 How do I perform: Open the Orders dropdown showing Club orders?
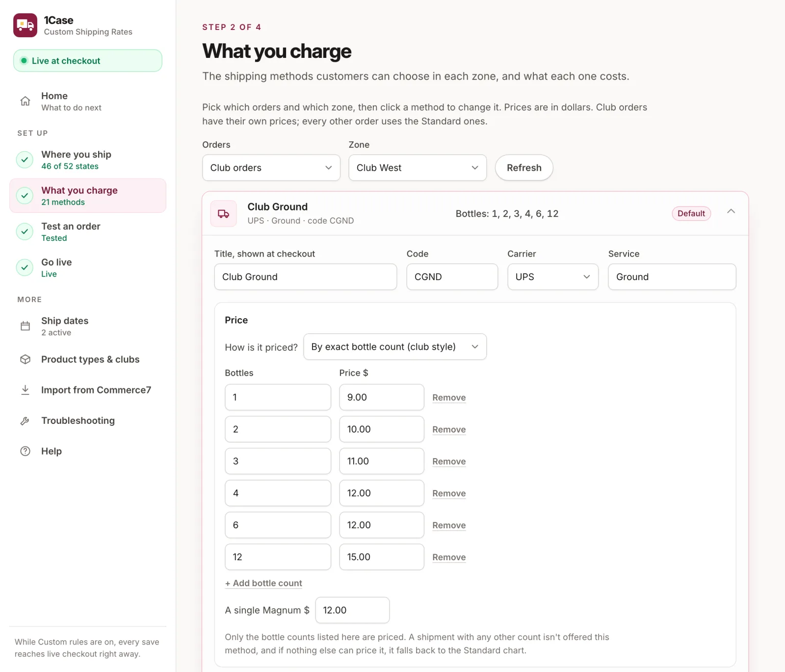pos(271,168)
